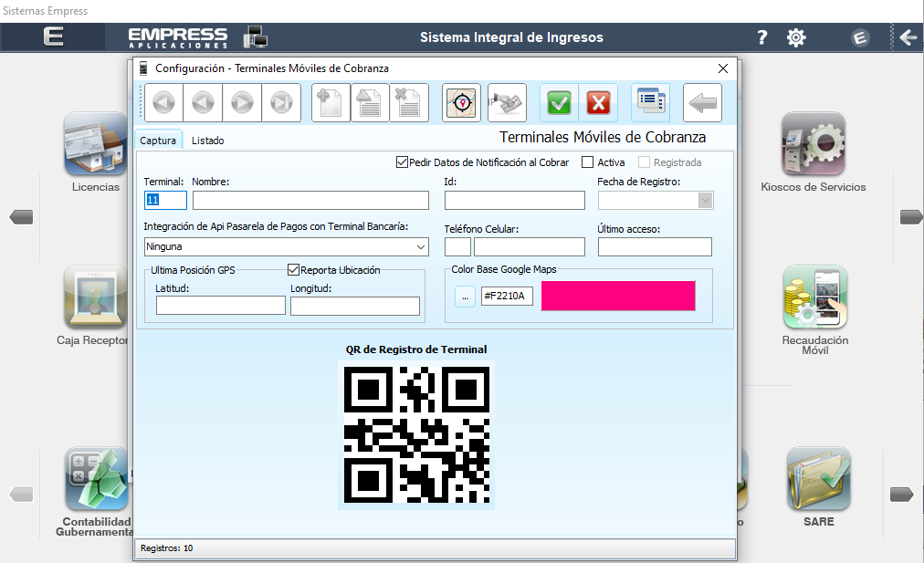
Task: Click the red X cancel button
Action: [598, 103]
